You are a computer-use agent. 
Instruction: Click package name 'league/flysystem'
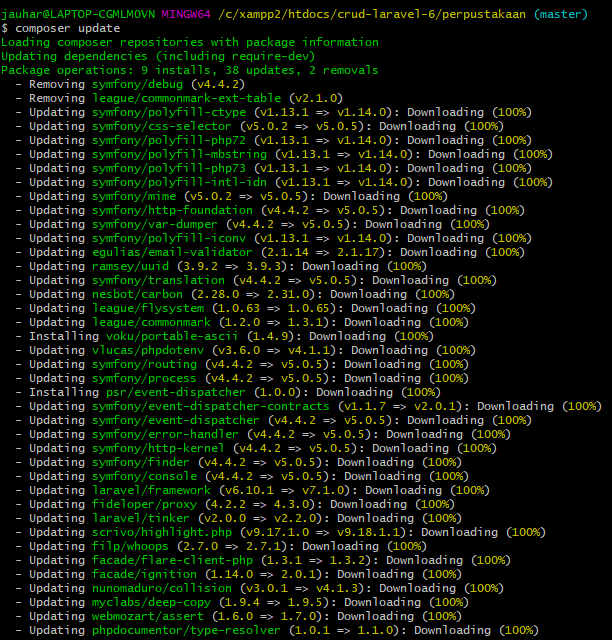pyautogui.click(x=148, y=308)
